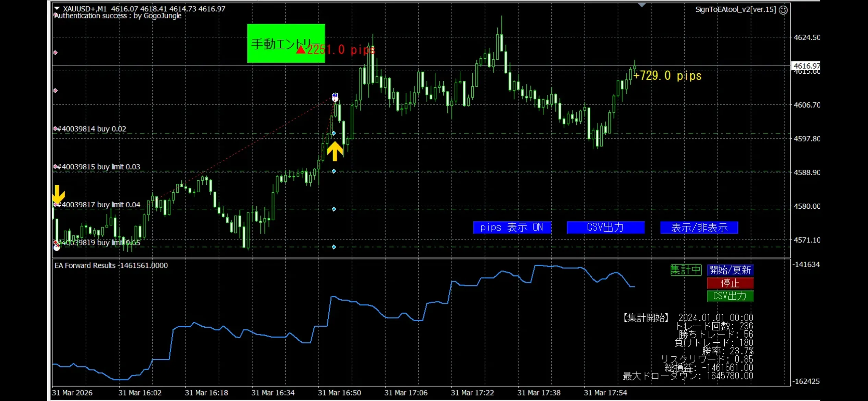
Task: Click the blue CSV出力 button on chart
Action: pos(605,227)
